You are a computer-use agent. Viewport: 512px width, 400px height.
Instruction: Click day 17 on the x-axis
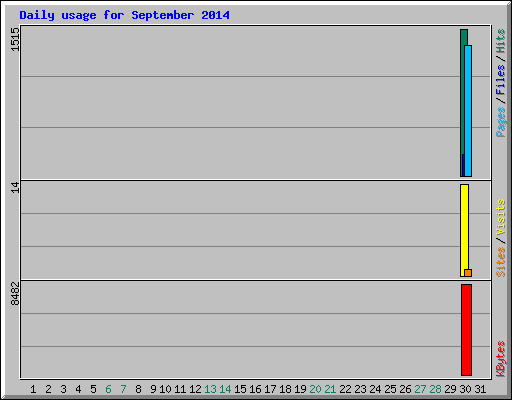point(270,389)
